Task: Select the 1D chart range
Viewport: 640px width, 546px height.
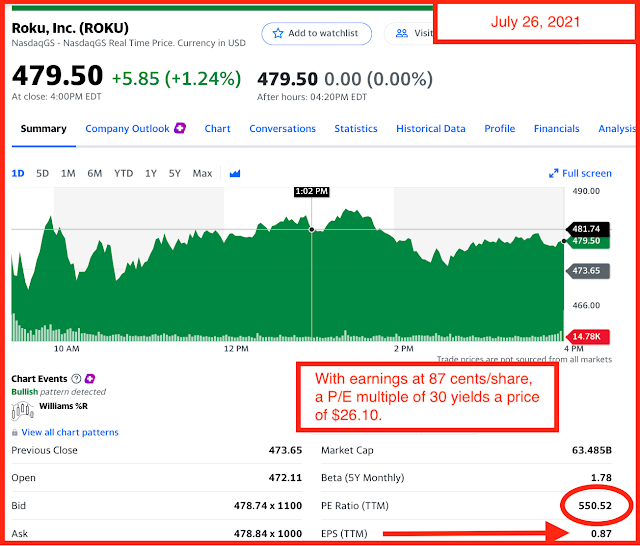Action: tap(18, 173)
